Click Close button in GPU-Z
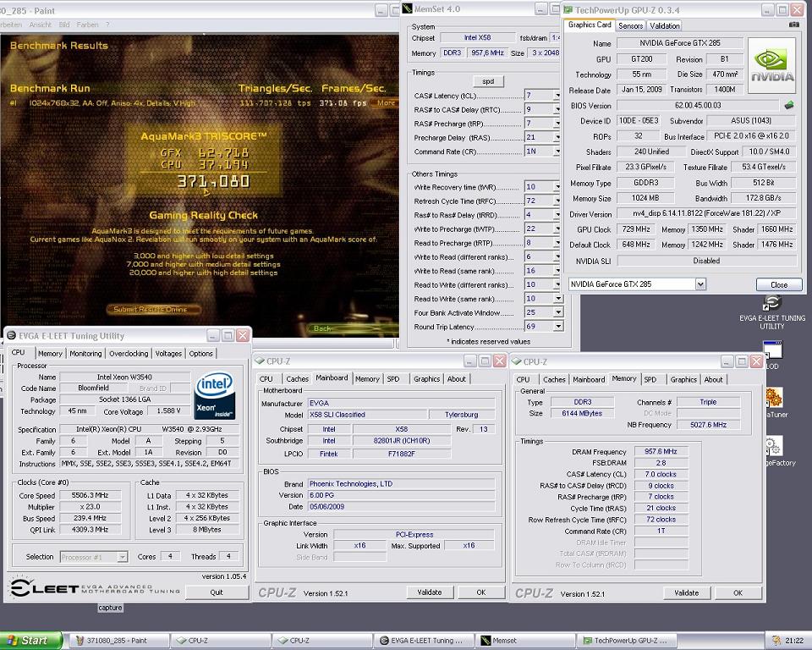This screenshot has height=650, width=812. click(x=779, y=284)
